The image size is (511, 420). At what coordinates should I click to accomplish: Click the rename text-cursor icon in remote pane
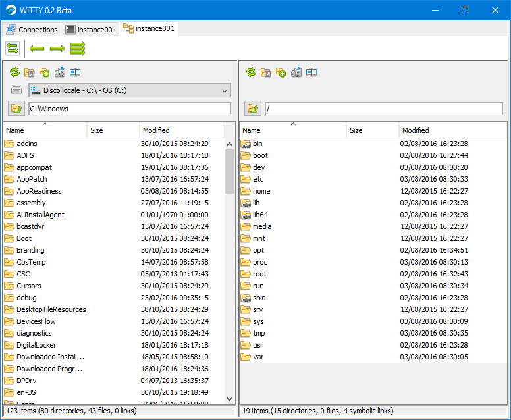[x=311, y=72]
